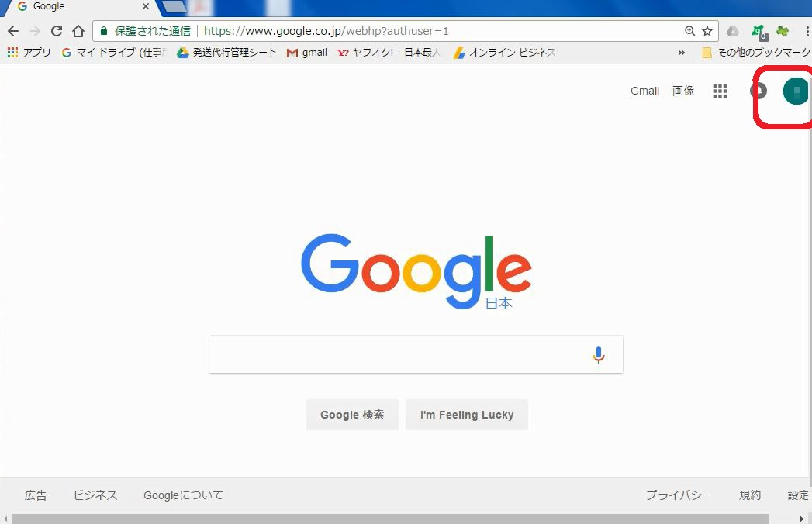Open the マイ ドライブ bookmark

(x=115, y=52)
